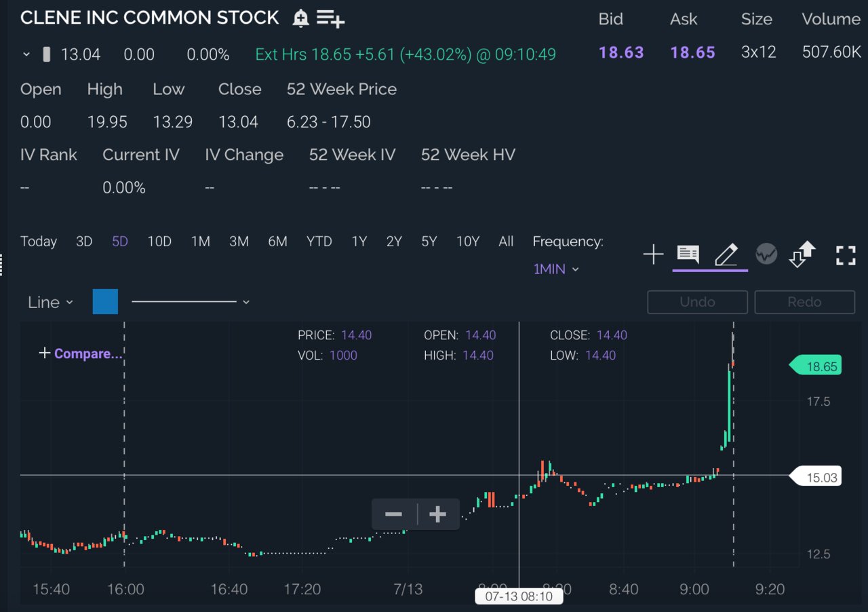The width and height of the screenshot is (868, 612).
Task: Click the Volume value 507.60K
Action: 831,52
